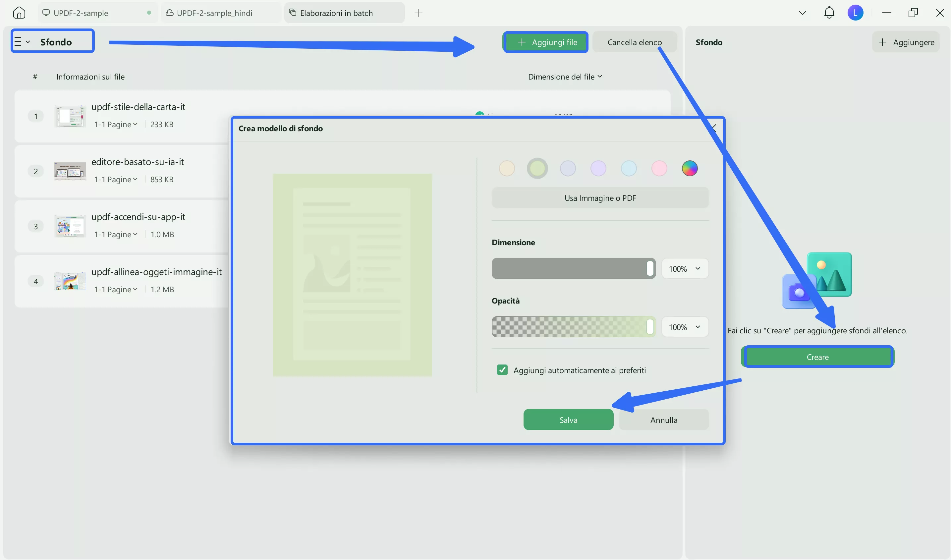Image resolution: width=951 pixels, height=560 pixels.
Task: Toggle 'Aggiungi automaticamente ai preferiti' checkbox
Action: coord(502,370)
